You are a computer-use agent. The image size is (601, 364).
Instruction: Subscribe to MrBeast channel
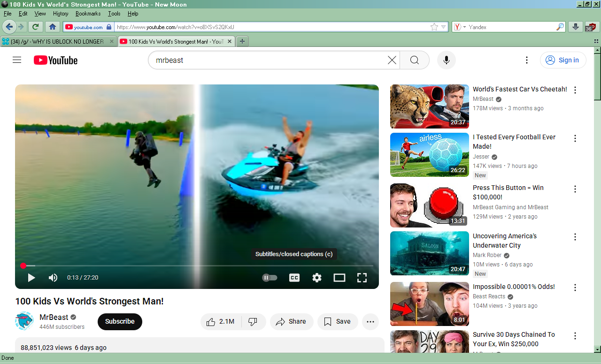[120, 321]
